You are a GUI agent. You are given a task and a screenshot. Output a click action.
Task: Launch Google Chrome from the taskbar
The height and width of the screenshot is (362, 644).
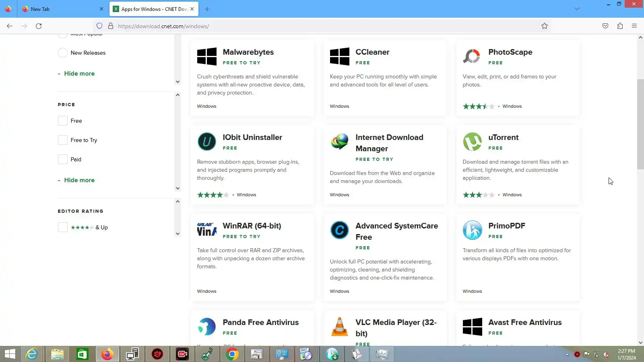coord(232,354)
